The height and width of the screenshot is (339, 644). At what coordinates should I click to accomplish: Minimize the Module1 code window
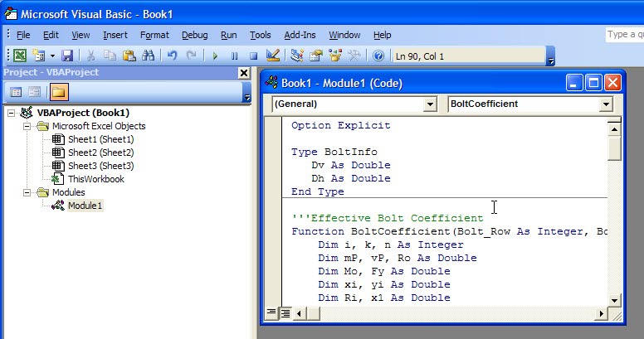573,83
